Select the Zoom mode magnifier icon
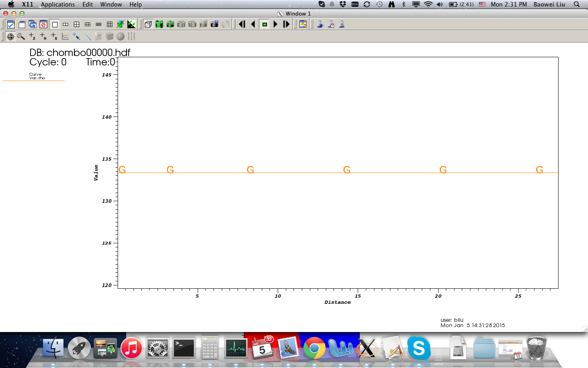 click(21, 36)
